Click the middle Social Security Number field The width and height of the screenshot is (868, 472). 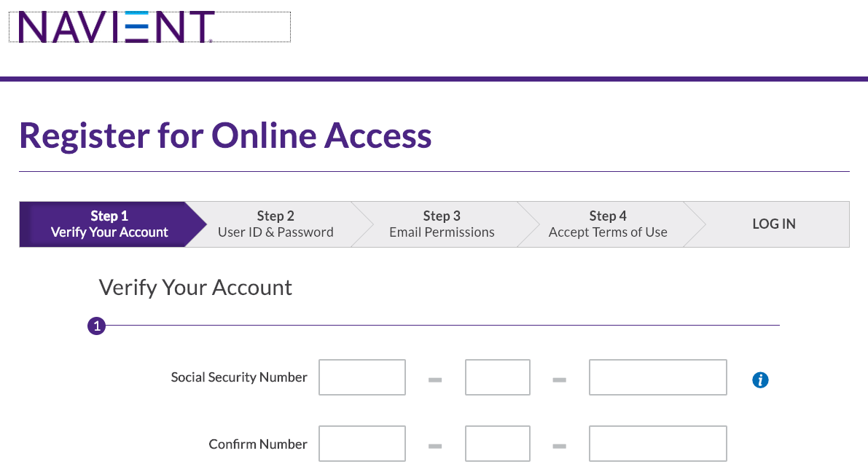(498, 377)
